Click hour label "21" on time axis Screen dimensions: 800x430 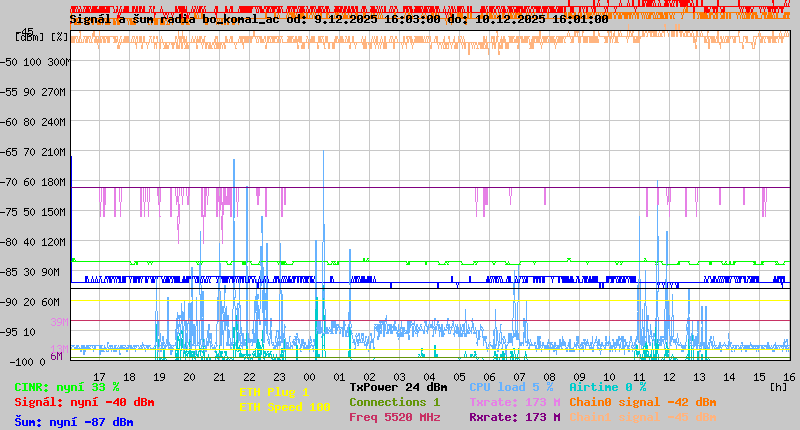[219, 377]
